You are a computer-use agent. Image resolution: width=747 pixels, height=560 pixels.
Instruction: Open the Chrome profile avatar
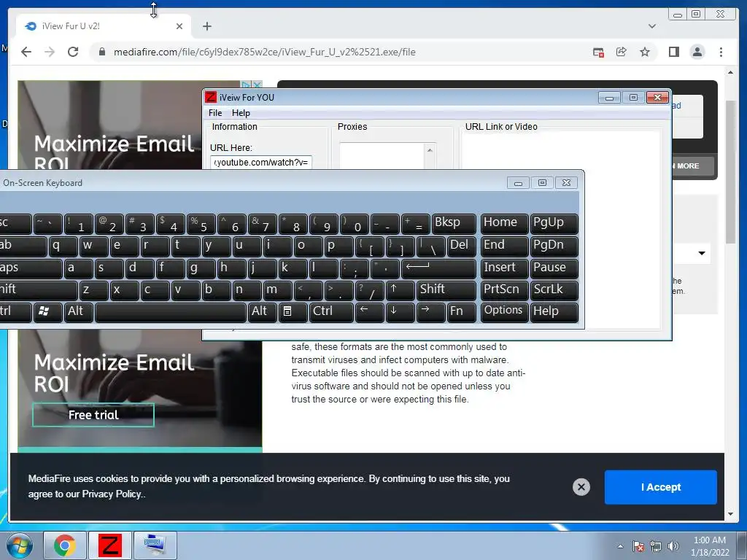point(697,52)
